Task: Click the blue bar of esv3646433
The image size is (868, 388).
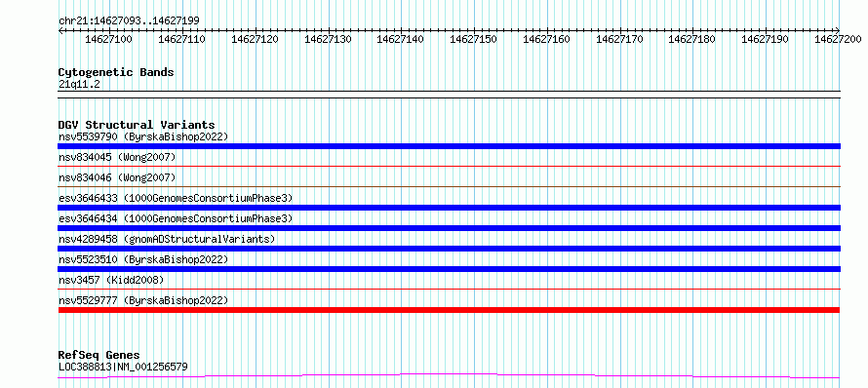Action: (x=449, y=208)
